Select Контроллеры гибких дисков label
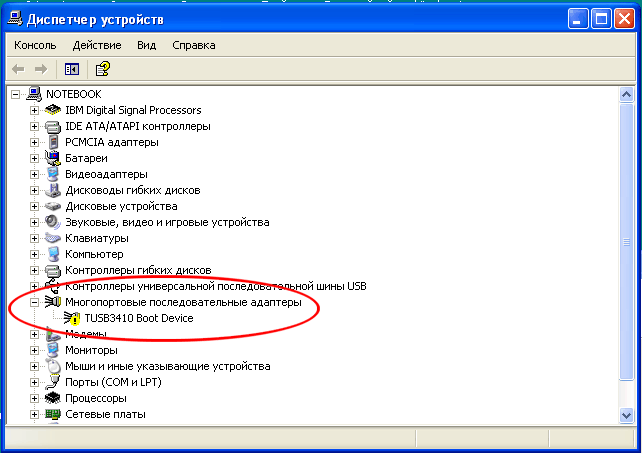 tap(138, 270)
